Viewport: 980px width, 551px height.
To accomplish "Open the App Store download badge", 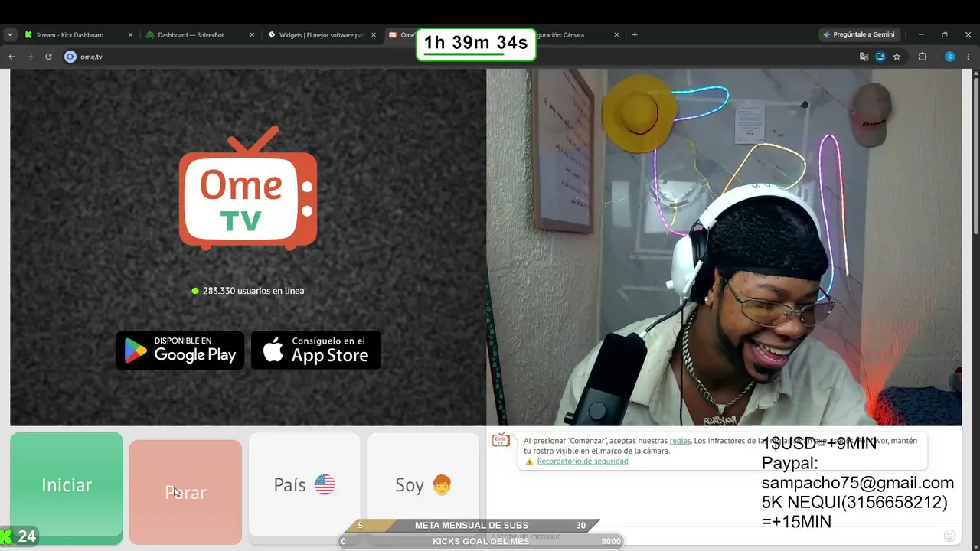I will 316,350.
